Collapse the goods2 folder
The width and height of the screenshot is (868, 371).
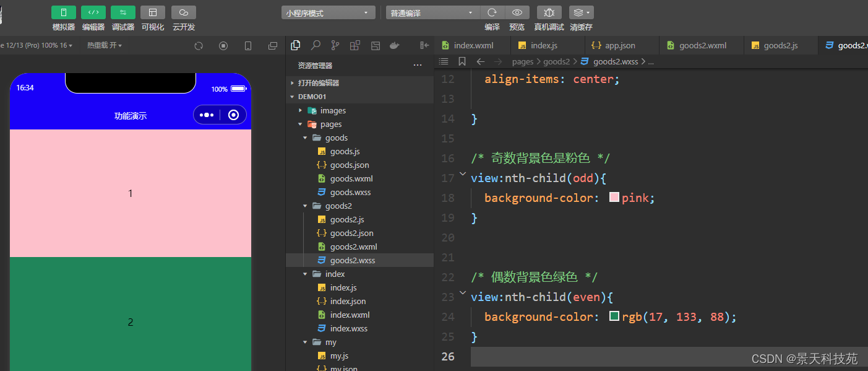(359, 206)
